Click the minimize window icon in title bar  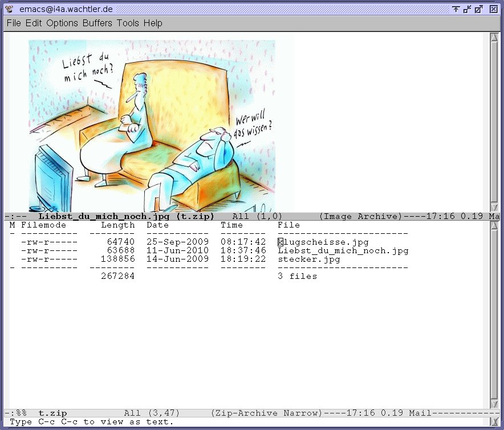tap(468, 9)
